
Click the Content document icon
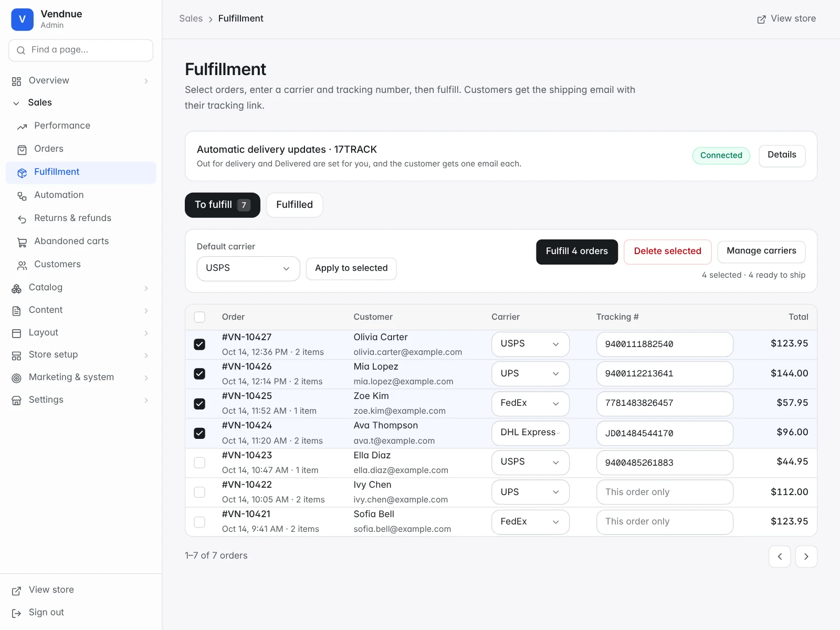17,311
